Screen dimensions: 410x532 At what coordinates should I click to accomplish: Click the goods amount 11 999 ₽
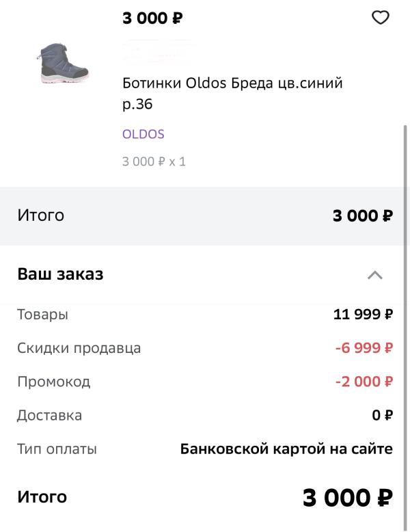362,315
